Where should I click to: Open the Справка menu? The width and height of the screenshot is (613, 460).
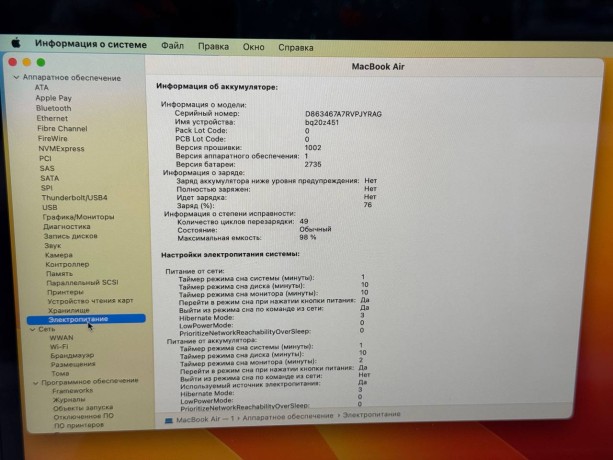(x=295, y=47)
